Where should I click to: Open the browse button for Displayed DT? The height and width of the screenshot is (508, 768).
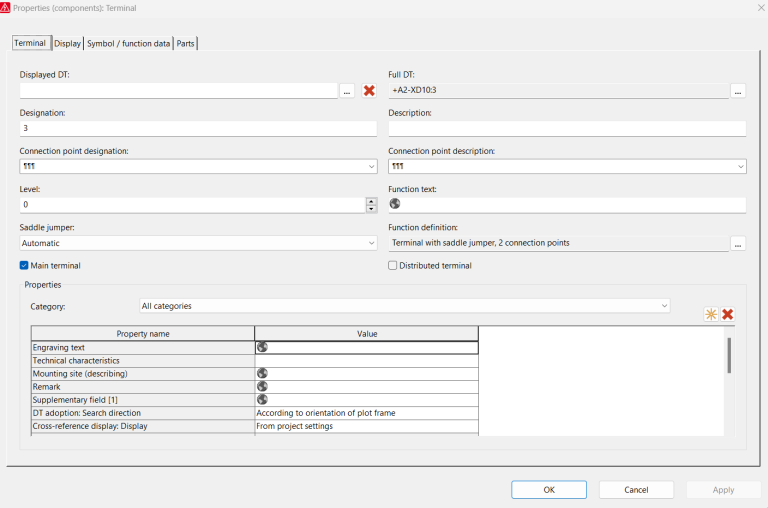point(347,91)
